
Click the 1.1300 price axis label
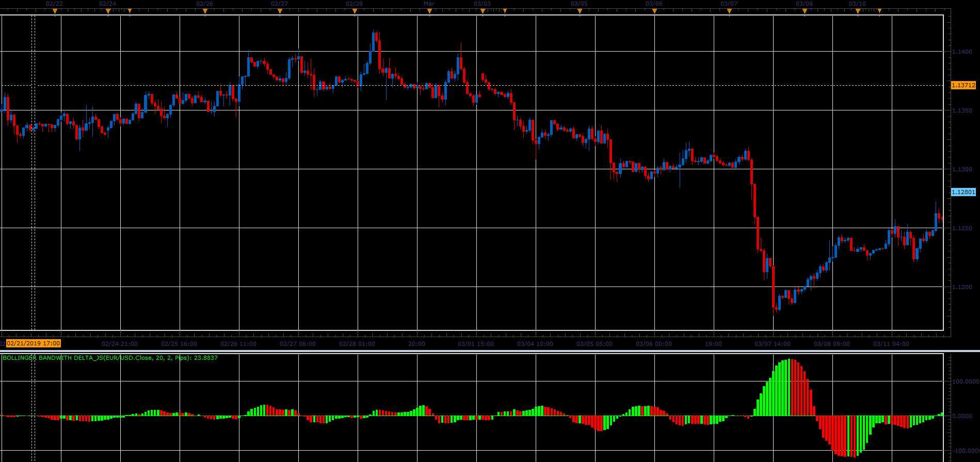[962, 169]
